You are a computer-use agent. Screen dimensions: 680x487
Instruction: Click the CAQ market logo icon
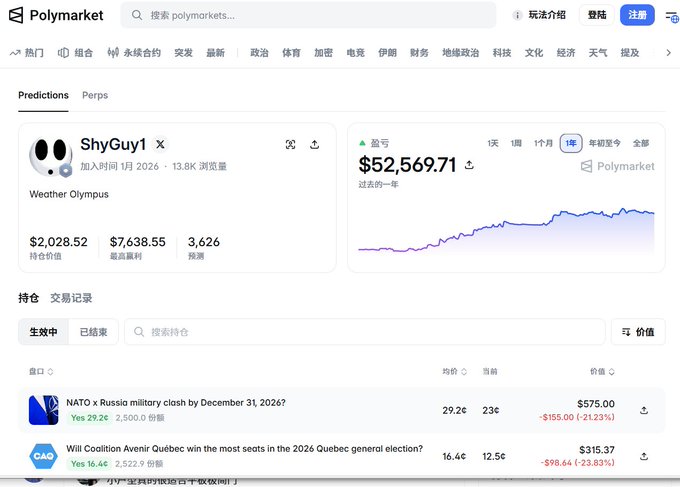[x=43, y=456]
